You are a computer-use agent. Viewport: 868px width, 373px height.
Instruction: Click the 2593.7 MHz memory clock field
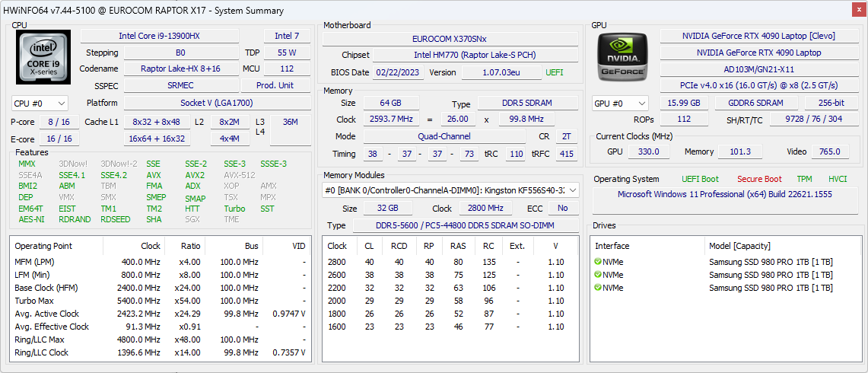391,120
